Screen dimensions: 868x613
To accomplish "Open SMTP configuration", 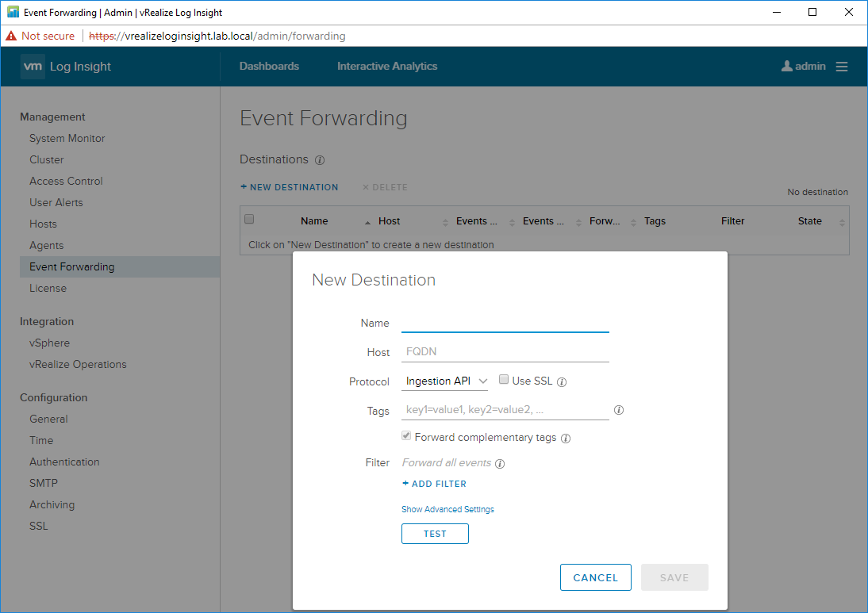I will pyautogui.click(x=43, y=484).
